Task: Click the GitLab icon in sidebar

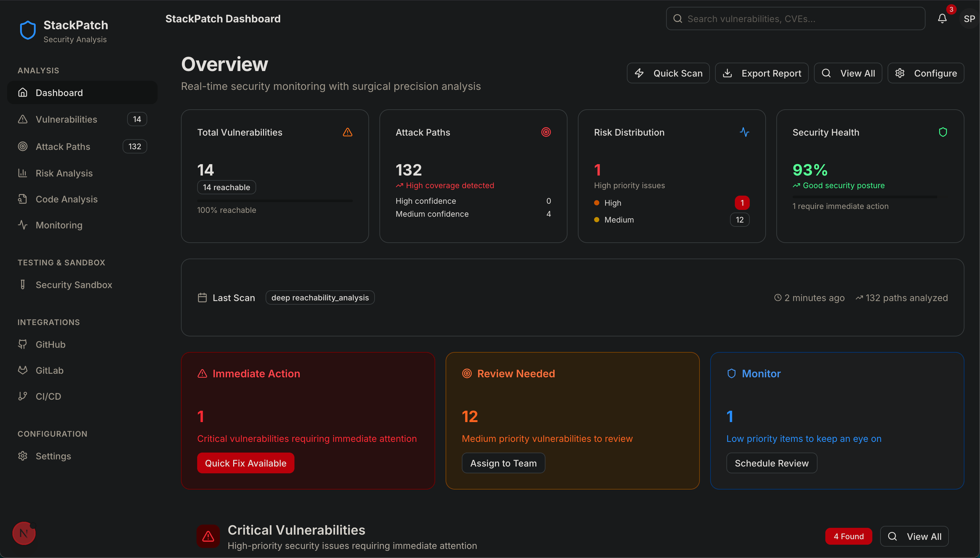Action: pyautogui.click(x=23, y=370)
